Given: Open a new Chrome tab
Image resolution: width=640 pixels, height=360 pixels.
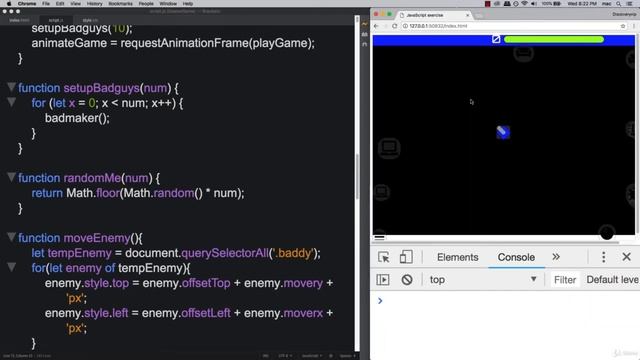Looking at the screenshot, I should [x=479, y=16].
